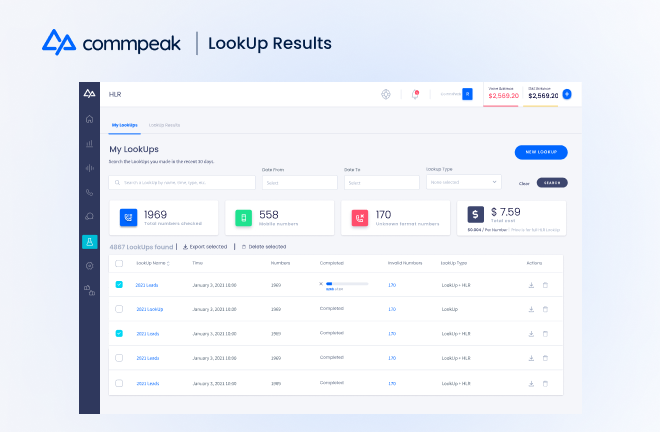Sort the table by the LookUp Name arrows
The height and width of the screenshot is (432, 660).
pyautogui.click(x=168, y=264)
